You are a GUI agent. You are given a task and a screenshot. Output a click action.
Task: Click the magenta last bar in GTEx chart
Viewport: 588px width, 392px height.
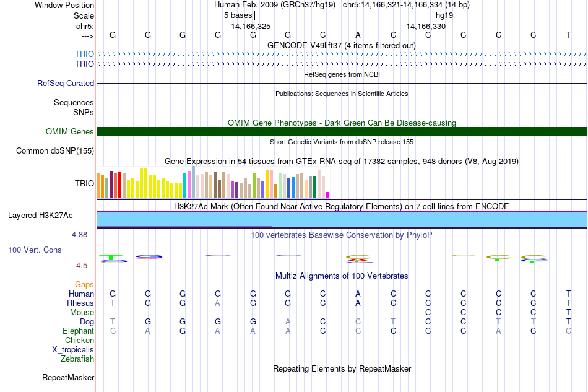[x=328, y=195]
